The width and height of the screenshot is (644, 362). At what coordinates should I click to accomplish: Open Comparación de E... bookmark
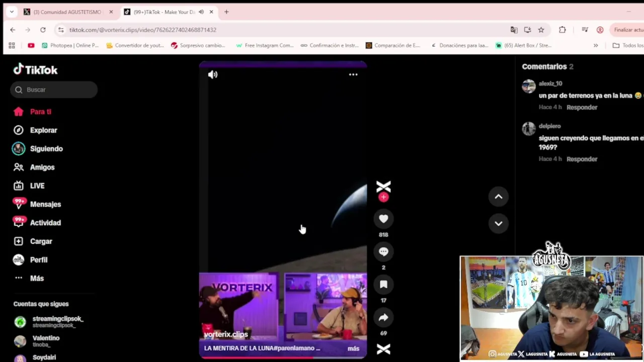click(x=393, y=45)
